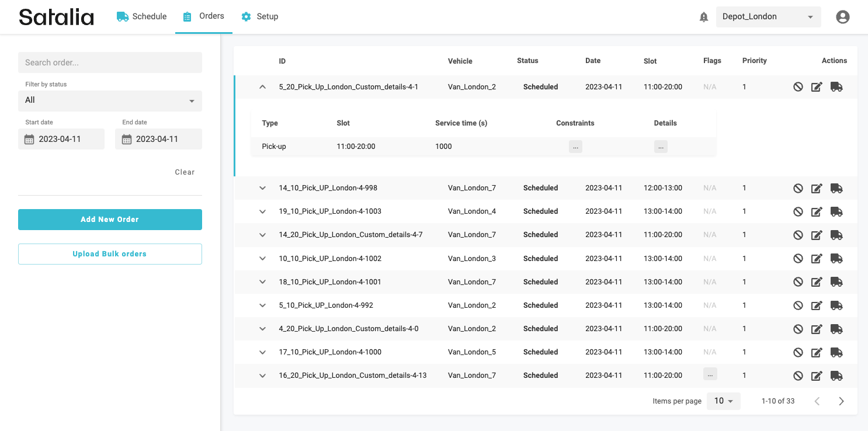
Task: Expand order 14_20_Pick_Up_London_Custom_details-4-7 row
Action: (262, 235)
